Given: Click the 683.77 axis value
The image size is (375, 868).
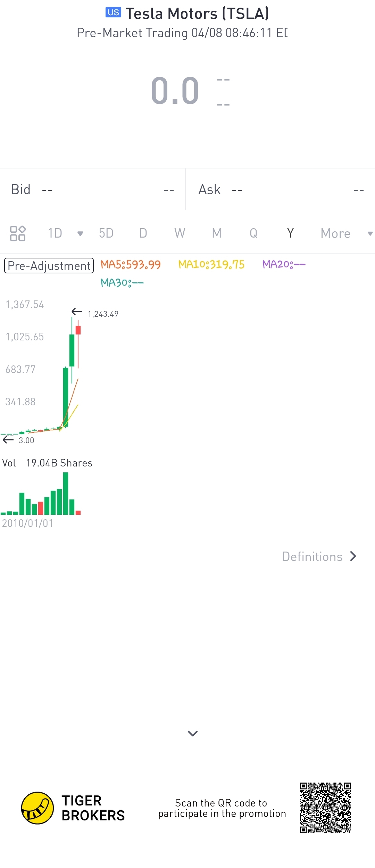Looking at the screenshot, I should [x=20, y=369].
